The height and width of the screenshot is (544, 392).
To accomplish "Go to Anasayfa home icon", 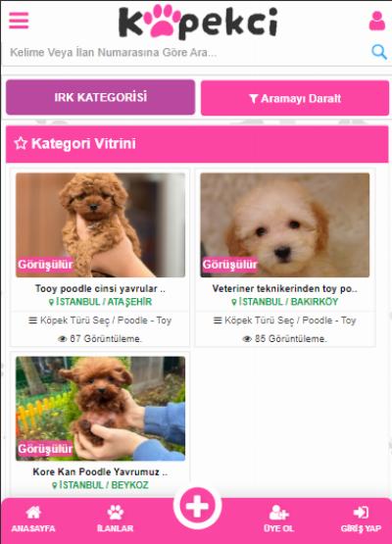I will [x=33, y=519].
